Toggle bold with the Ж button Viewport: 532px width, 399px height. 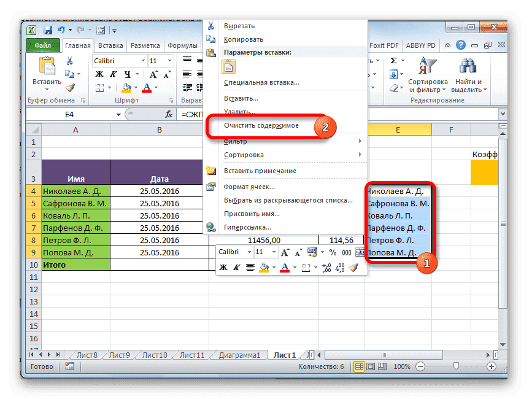click(222, 266)
